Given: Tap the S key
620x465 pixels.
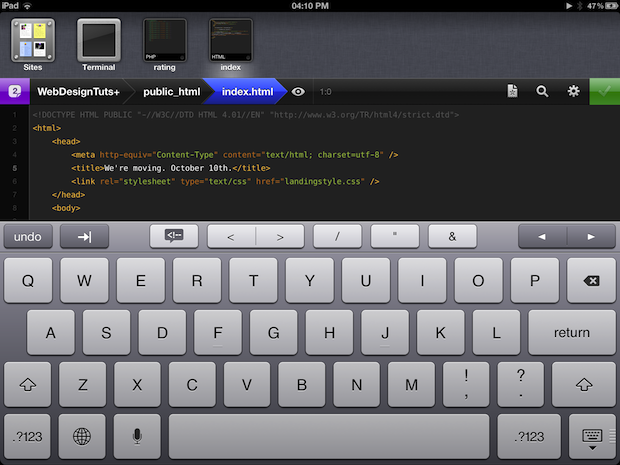Looking at the screenshot, I should 106,333.
